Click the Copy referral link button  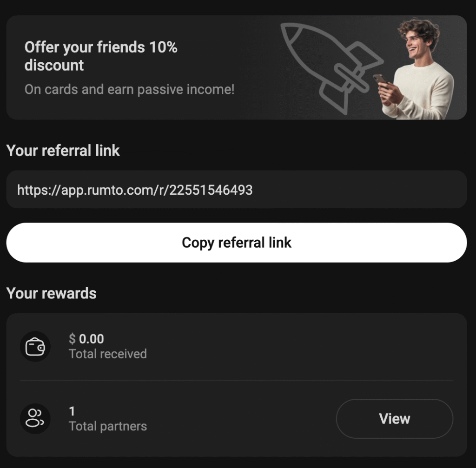pyautogui.click(x=237, y=243)
